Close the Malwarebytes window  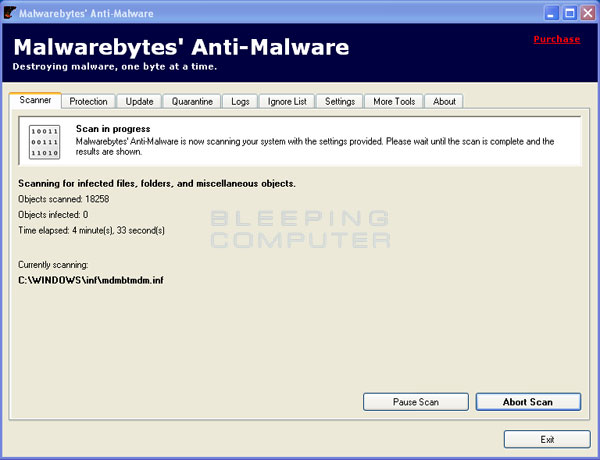588,13
